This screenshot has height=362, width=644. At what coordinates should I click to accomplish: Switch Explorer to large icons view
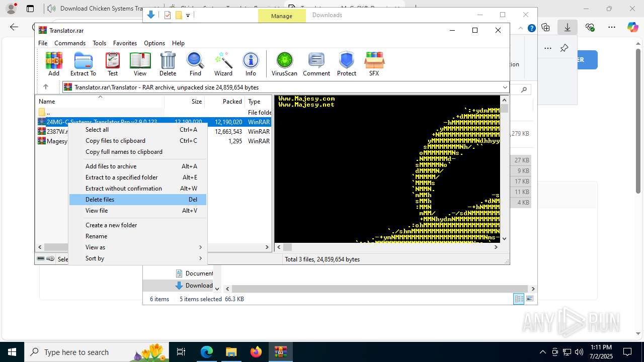click(x=529, y=299)
